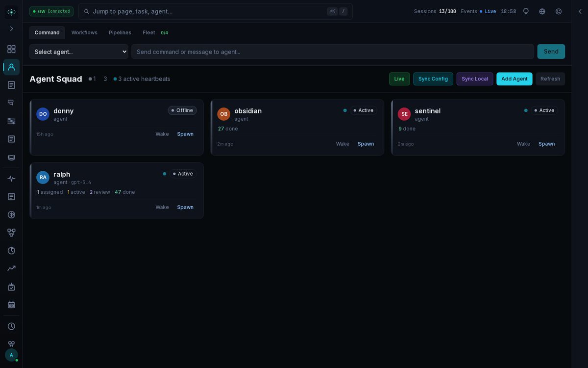The width and height of the screenshot is (588, 368).
Task: Click obsidian's Active status badge
Action: (363, 110)
